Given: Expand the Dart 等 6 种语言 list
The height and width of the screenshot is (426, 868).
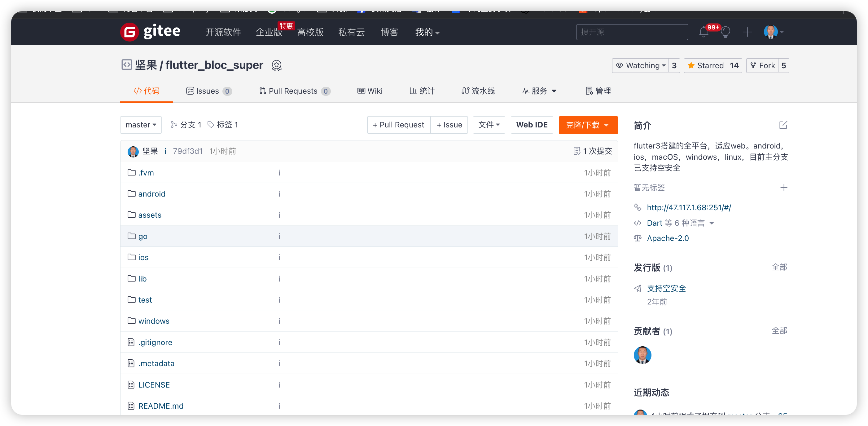Looking at the screenshot, I should pyautogui.click(x=680, y=223).
